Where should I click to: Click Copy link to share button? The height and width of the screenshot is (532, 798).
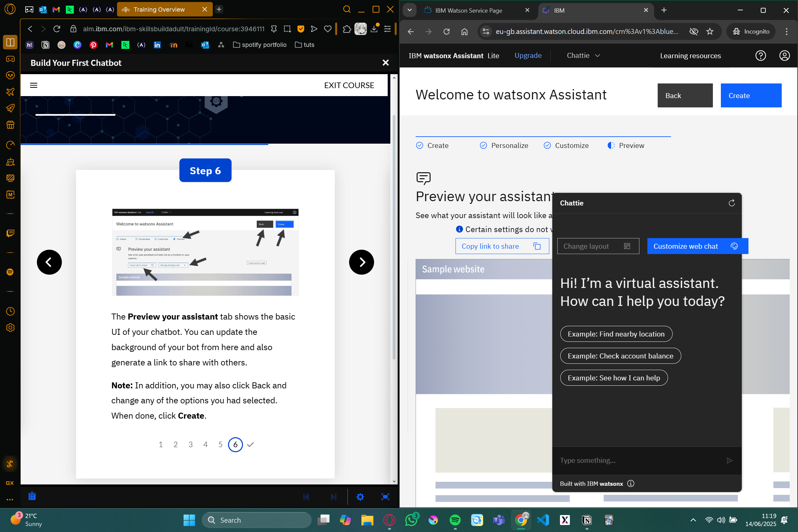[502, 246]
